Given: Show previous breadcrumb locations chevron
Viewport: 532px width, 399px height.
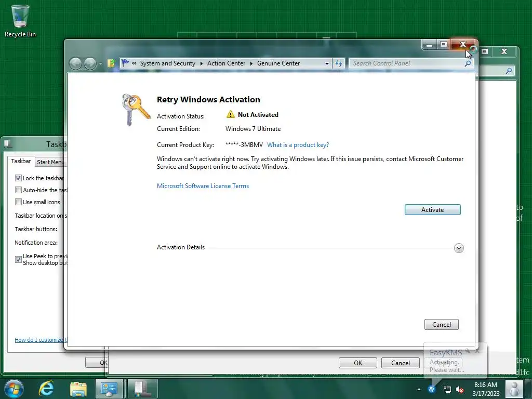Looking at the screenshot, I should pyautogui.click(x=134, y=63).
